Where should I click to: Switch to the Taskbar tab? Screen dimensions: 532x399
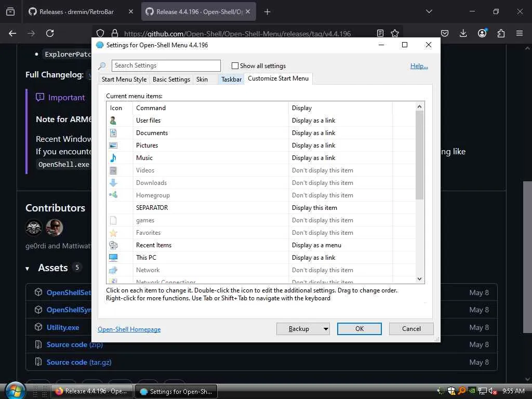[x=231, y=79]
